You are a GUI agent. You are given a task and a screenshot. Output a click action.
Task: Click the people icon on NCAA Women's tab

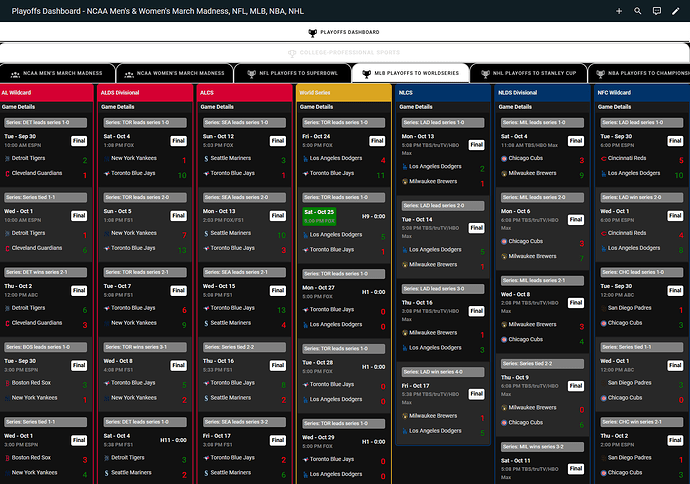coord(129,74)
